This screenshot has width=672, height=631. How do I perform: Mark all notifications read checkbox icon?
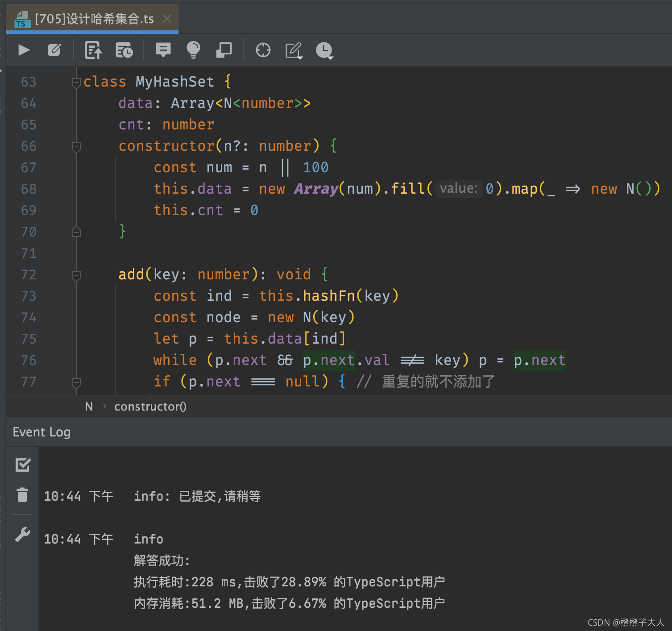(x=23, y=465)
